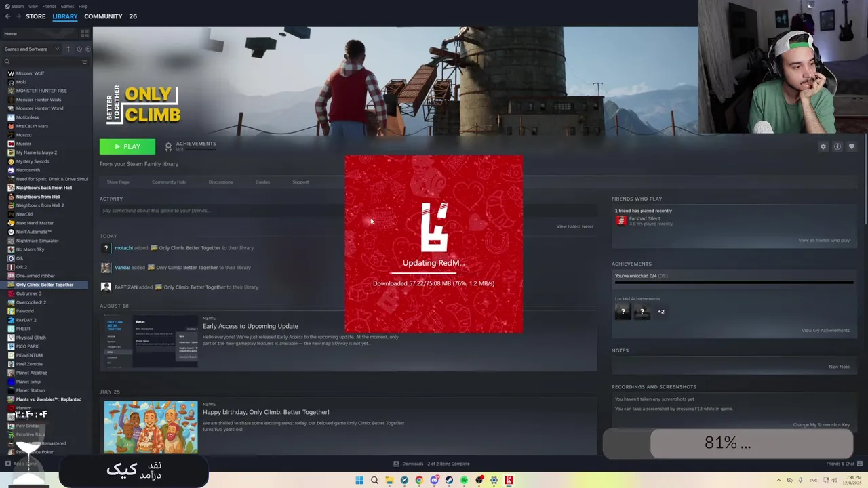Screen dimensions: 868x488
Task: Select Overcooked! 2 in game list
Action: tap(31, 302)
